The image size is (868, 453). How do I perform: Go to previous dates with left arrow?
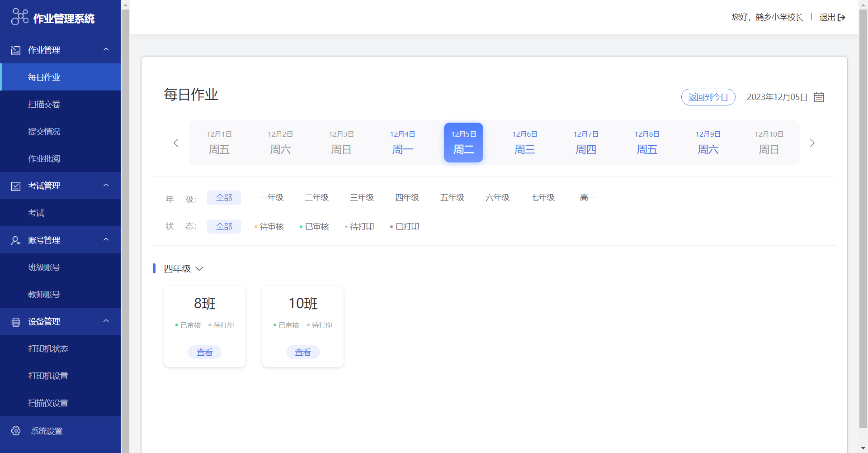coord(176,143)
